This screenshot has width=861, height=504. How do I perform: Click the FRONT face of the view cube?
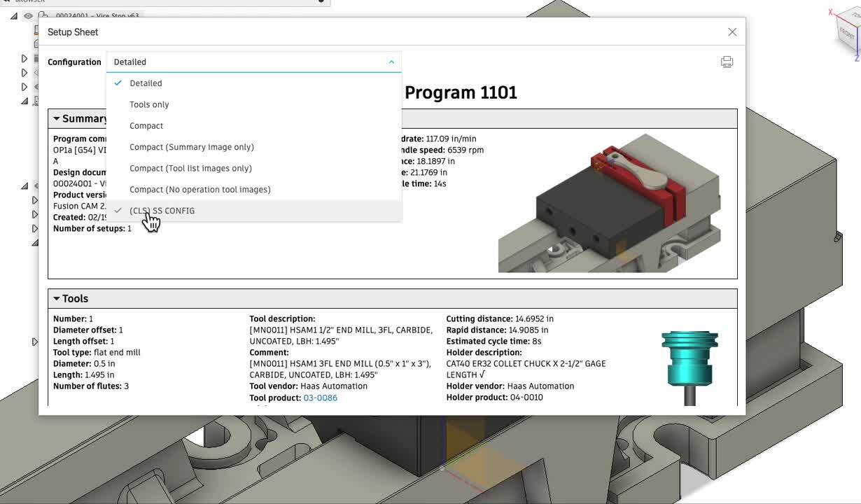coord(846,33)
